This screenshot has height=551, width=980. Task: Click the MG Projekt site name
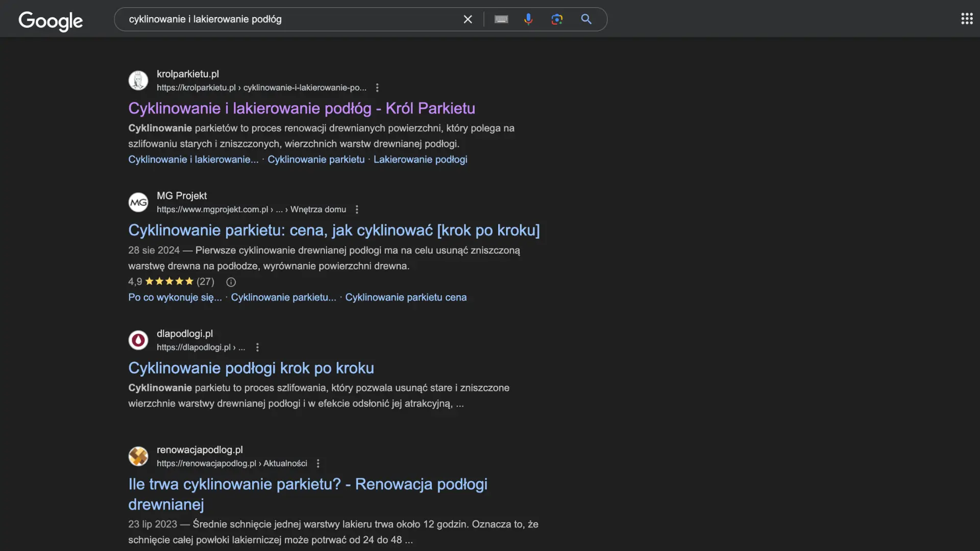[x=182, y=196]
